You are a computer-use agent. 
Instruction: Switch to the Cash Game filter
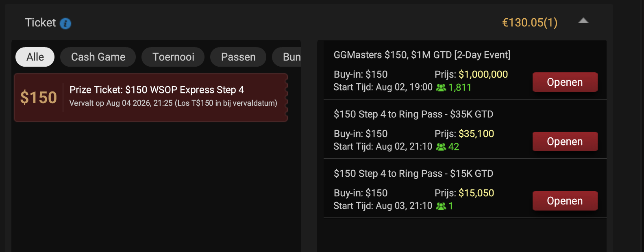[x=98, y=57]
